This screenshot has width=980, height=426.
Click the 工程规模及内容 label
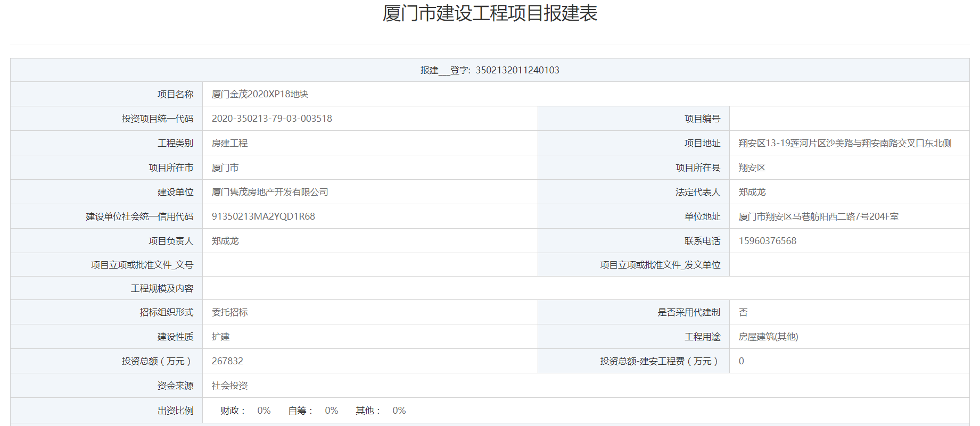click(162, 288)
